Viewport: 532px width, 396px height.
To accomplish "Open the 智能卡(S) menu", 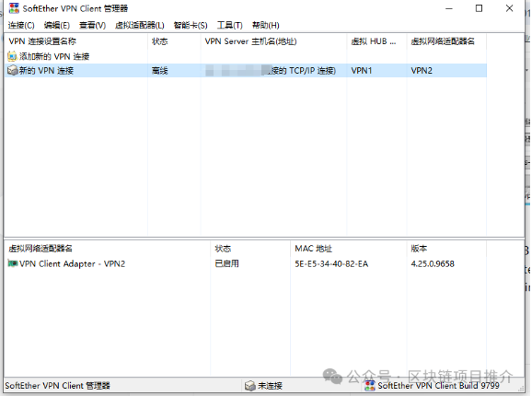I will [191, 25].
